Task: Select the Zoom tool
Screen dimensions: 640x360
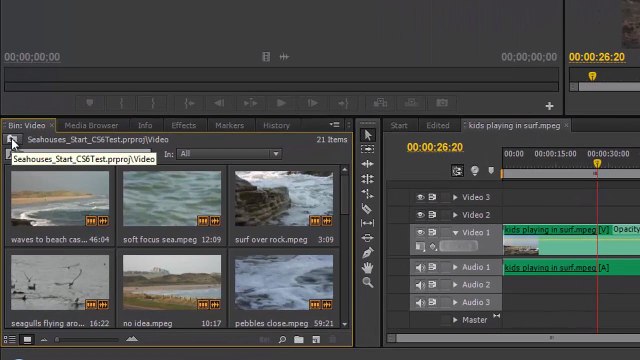Action: (x=367, y=282)
